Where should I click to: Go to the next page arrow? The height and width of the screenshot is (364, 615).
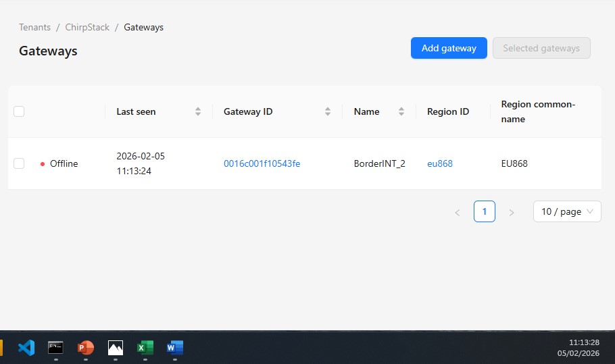512,212
